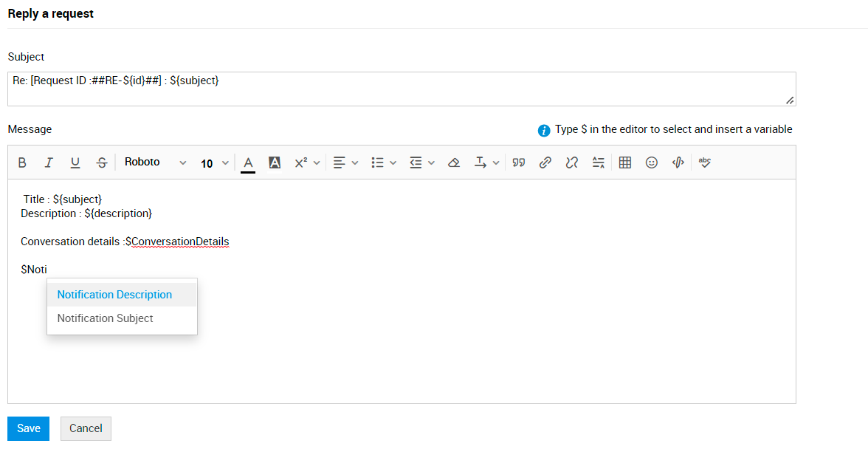This screenshot has height=469, width=868.
Task: Click the subject field resize handle
Action: [x=790, y=100]
